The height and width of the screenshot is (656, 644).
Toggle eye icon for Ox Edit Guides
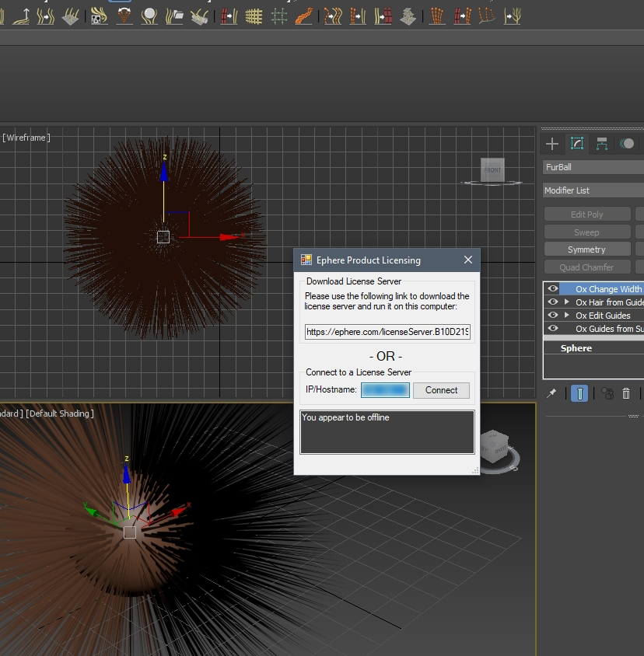(553, 316)
